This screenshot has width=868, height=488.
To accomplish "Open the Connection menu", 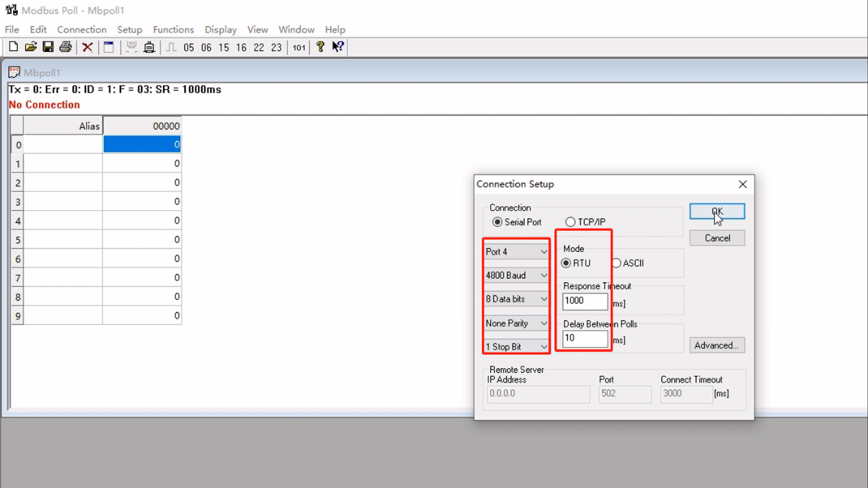I will [x=81, y=29].
